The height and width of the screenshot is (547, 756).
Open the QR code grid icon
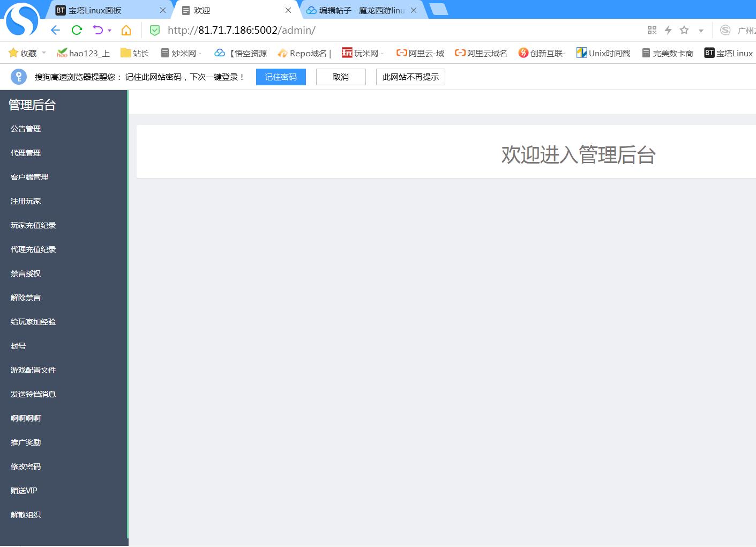click(652, 30)
